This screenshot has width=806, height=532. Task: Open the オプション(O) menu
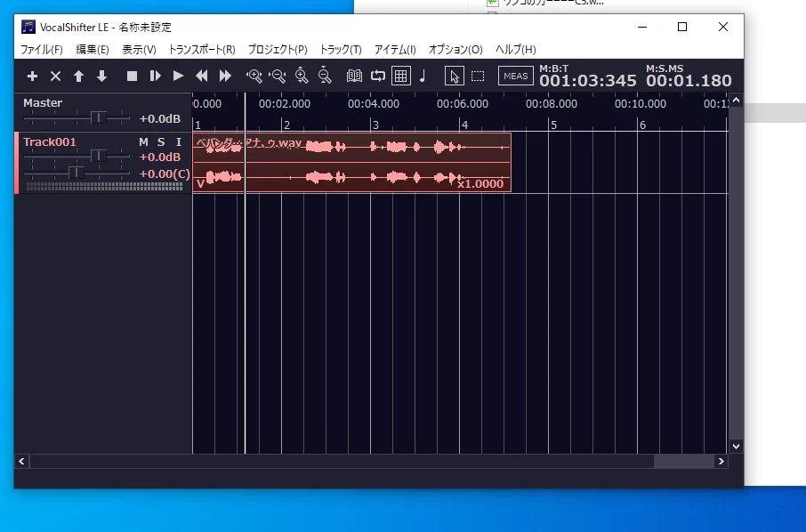click(455, 49)
